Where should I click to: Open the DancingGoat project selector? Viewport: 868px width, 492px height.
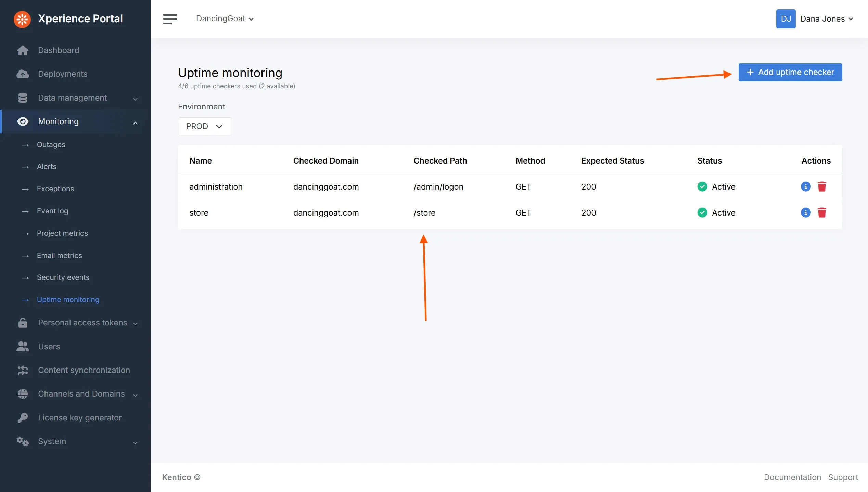pyautogui.click(x=225, y=19)
